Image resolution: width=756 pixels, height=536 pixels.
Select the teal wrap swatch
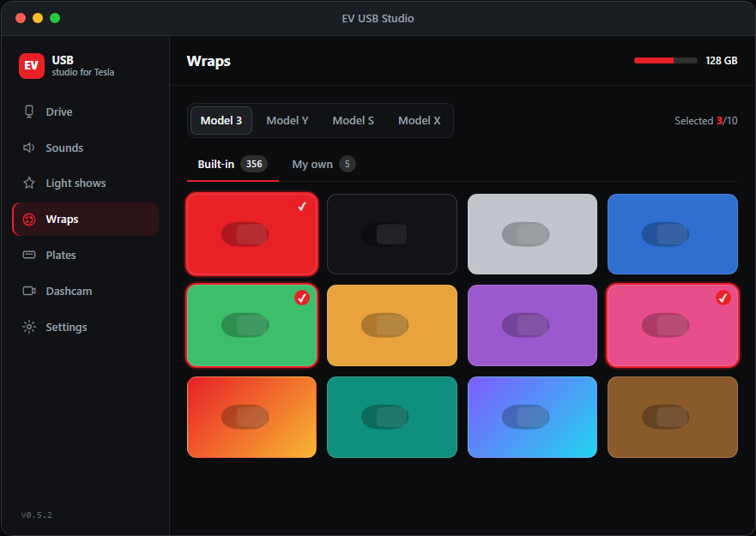392,417
